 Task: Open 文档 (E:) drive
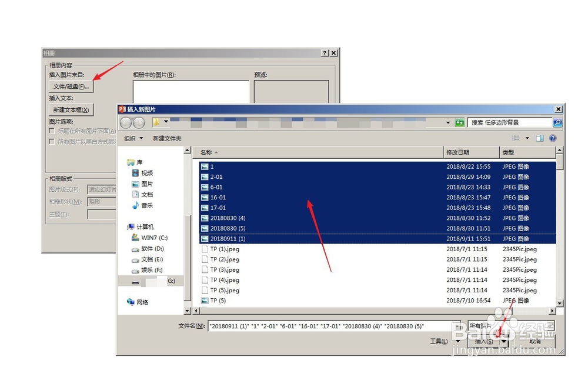click(147, 259)
